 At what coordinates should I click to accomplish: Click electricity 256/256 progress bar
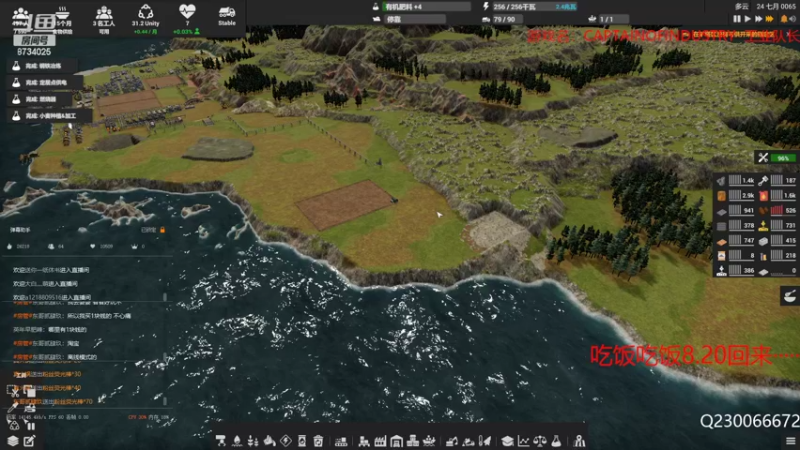point(535,7)
